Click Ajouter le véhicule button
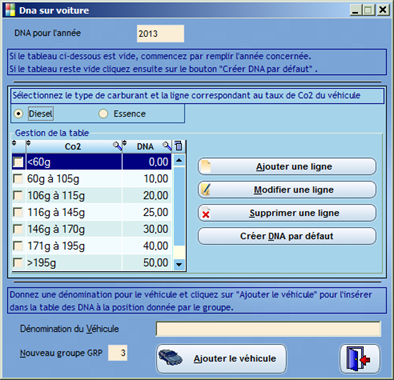 [221, 359]
